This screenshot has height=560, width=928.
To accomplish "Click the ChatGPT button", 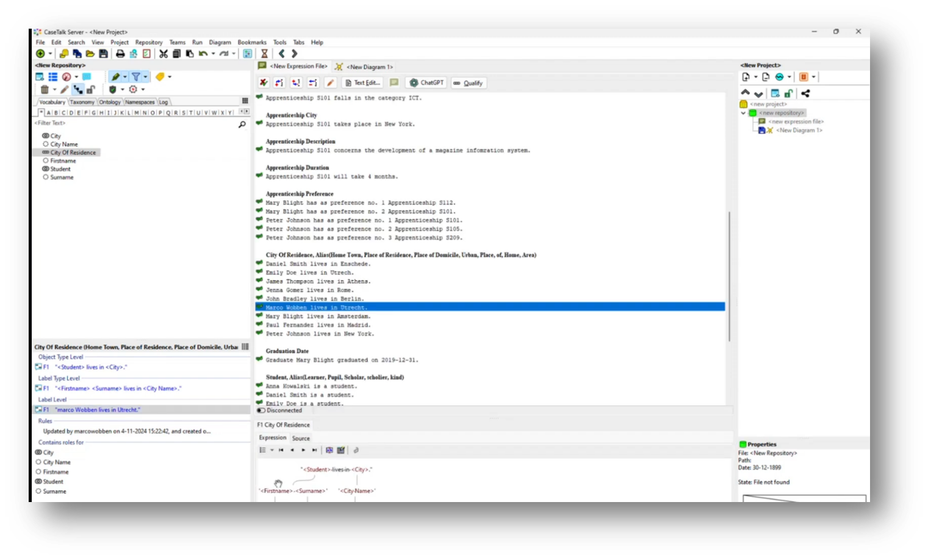I will pos(426,82).
